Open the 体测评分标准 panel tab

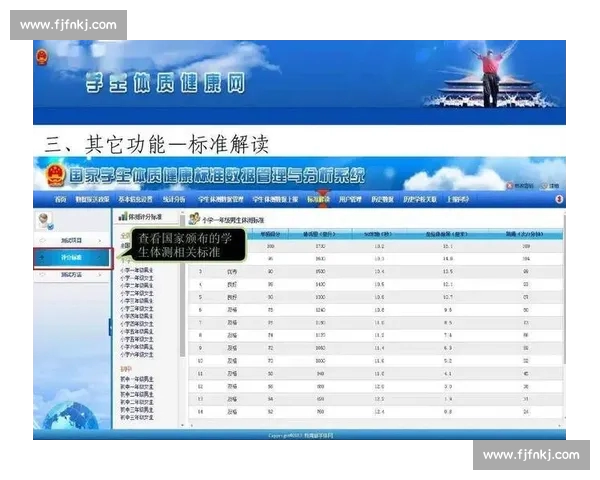146,217
